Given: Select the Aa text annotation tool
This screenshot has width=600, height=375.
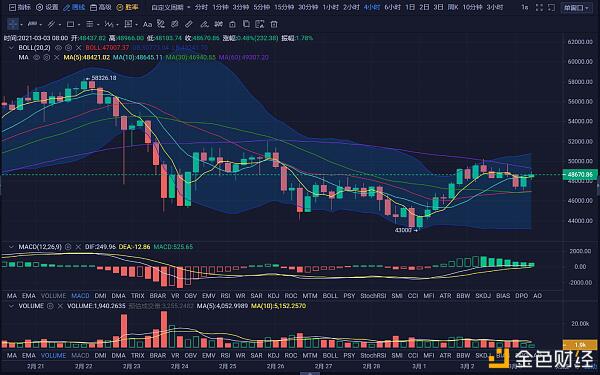Looking at the screenshot, I should click(x=147, y=24).
